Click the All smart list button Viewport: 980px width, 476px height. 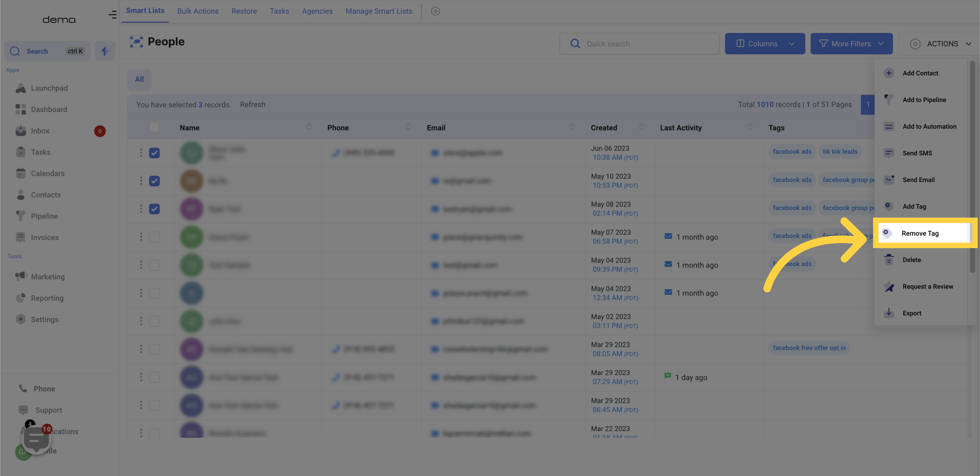point(139,79)
